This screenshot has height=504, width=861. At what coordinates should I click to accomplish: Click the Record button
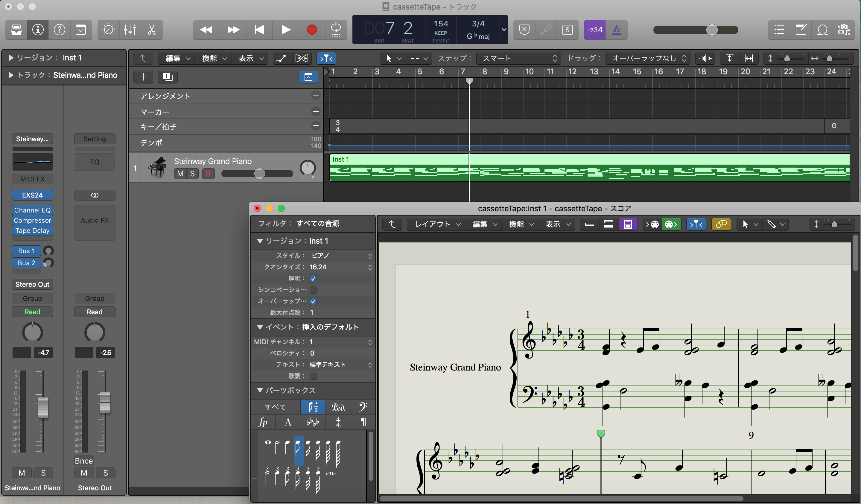tap(312, 30)
